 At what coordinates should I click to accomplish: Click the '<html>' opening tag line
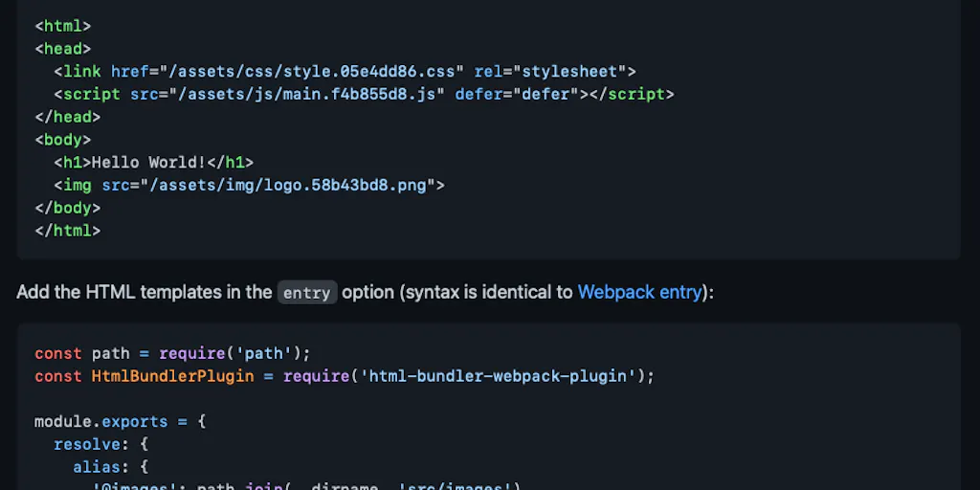click(x=62, y=26)
